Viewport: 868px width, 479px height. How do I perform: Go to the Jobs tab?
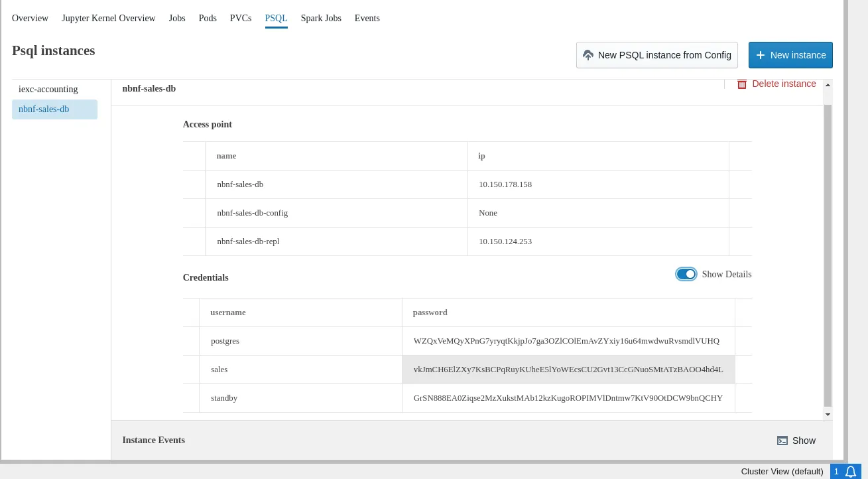point(177,19)
